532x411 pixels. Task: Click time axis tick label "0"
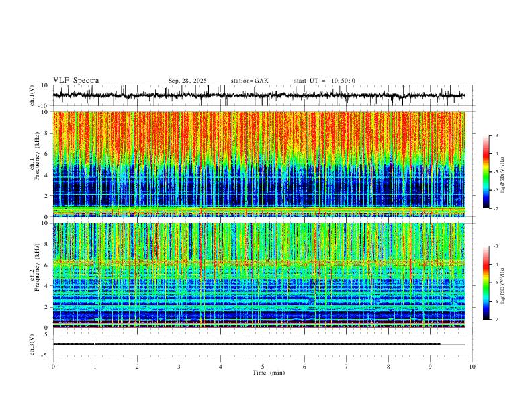[x=53, y=367]
